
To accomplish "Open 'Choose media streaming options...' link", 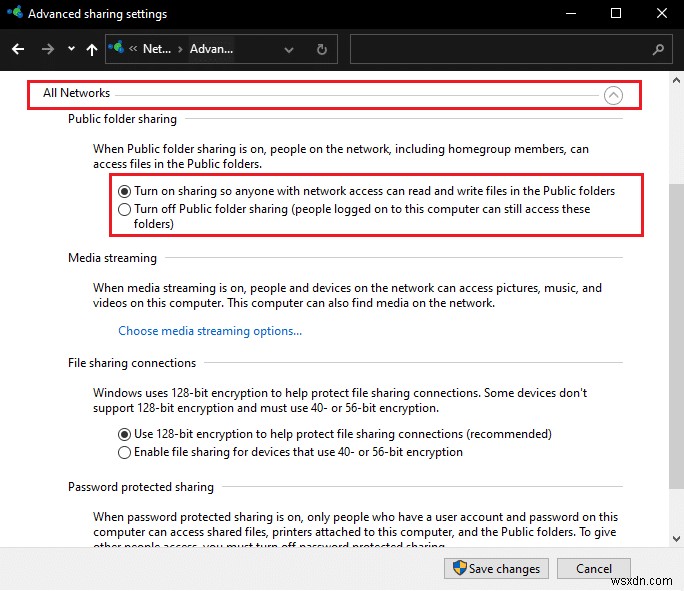I will 210,331.
